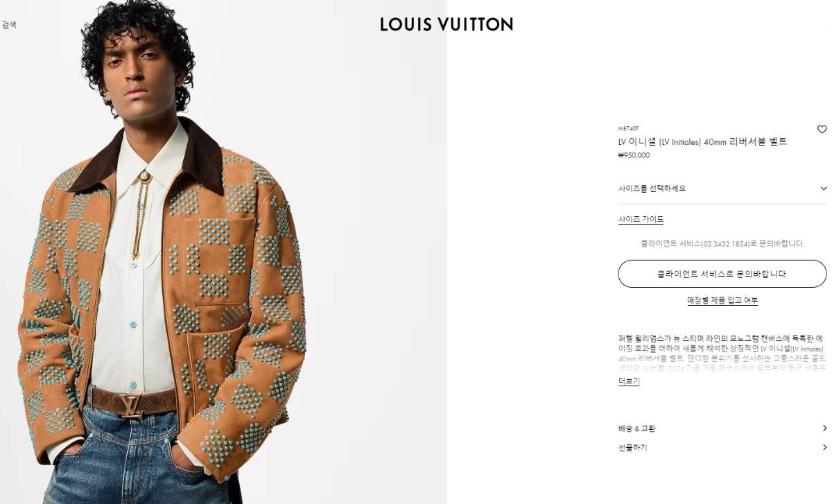The height and width of the screenshot is (504, 832).
Task: Open the 검색 search at top left
Action: [9, 25]
